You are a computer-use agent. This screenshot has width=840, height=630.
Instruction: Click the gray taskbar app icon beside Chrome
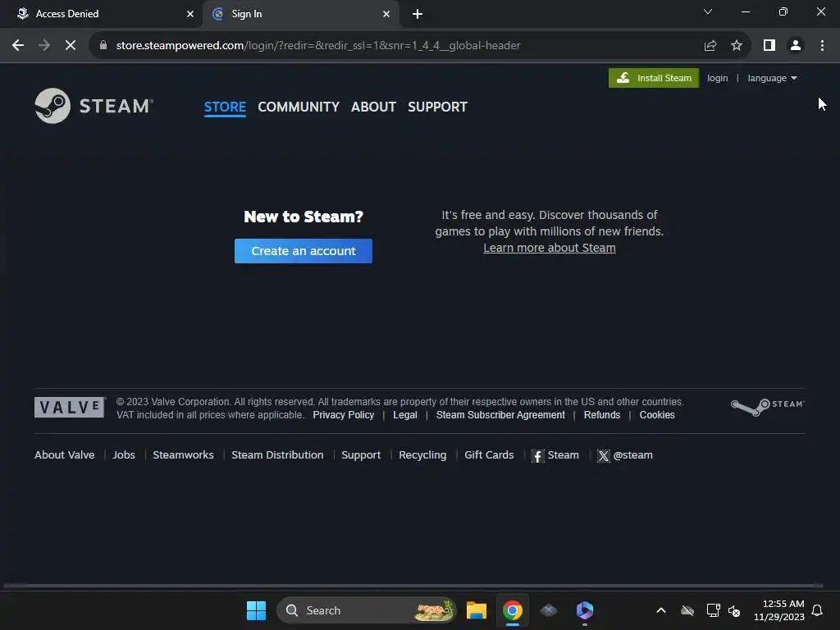549,610
